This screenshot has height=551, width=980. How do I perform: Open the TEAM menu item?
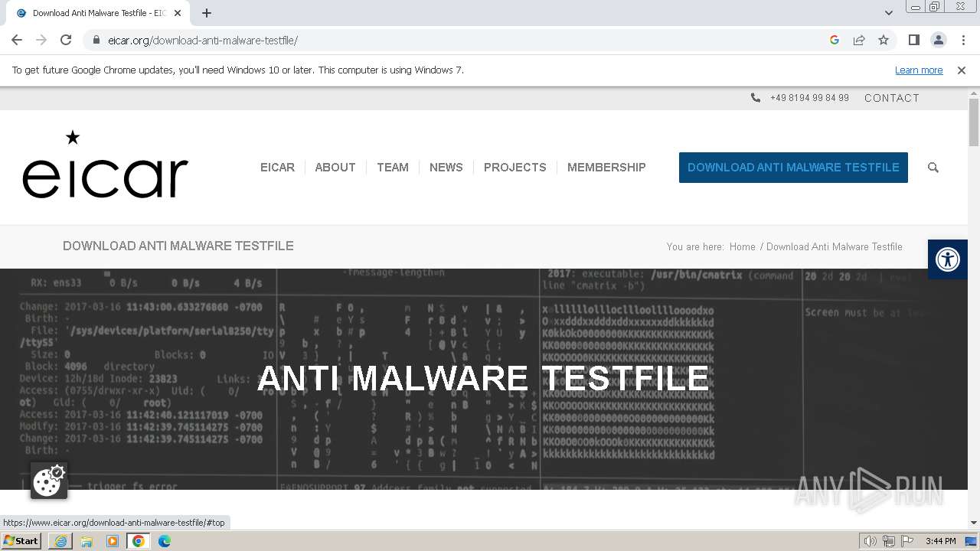(x=393, y=168)
